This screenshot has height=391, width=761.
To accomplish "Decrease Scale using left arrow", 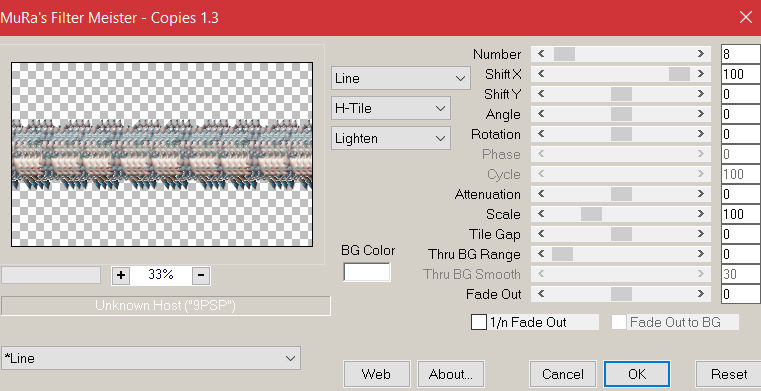I will pos(541,214).
